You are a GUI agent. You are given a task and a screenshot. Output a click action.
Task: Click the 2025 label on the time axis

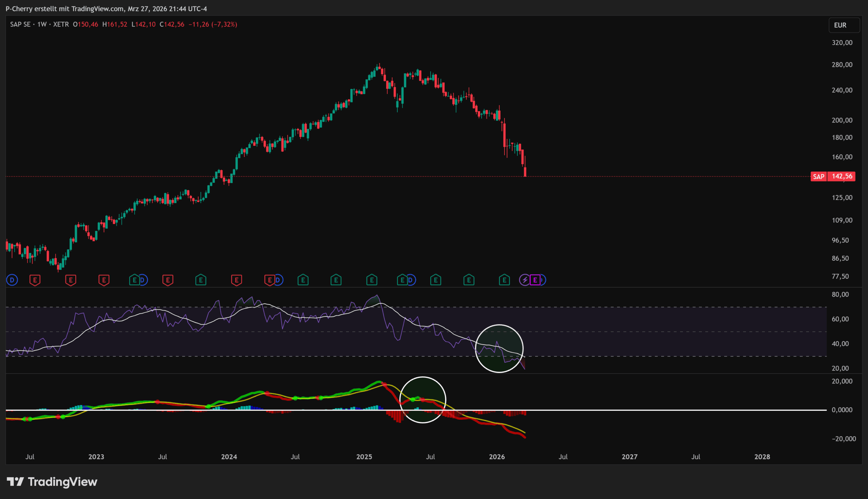pyautogui.click(x=364, y=457)
